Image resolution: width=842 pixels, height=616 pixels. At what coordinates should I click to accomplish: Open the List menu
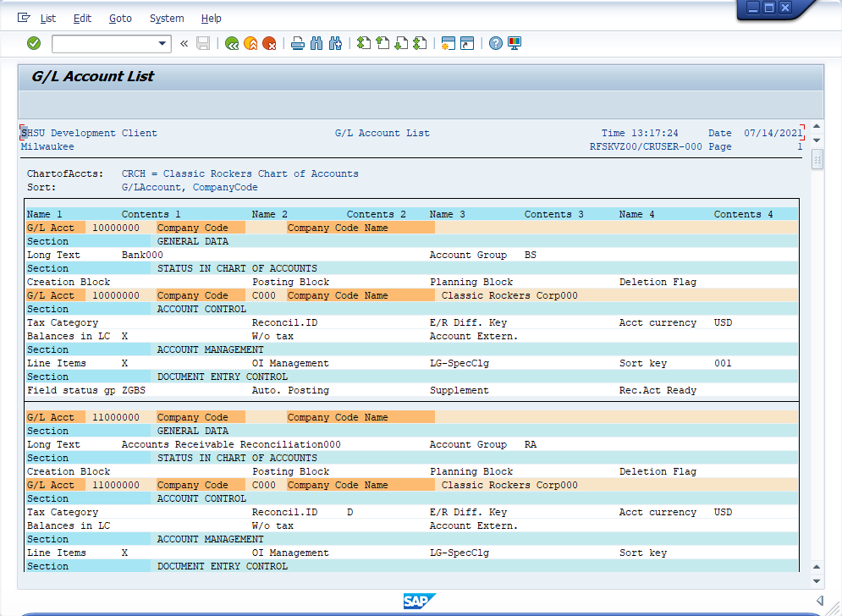point(47,19)
